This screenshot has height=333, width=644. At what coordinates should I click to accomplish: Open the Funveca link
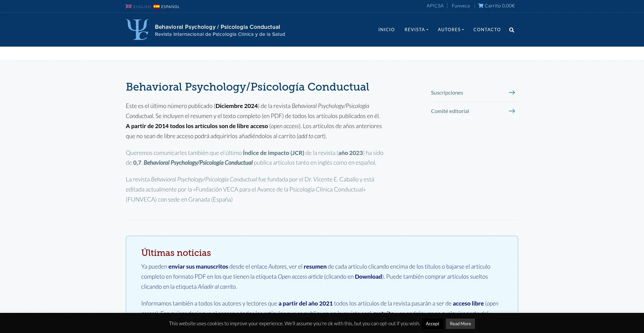(x=461, y=6)
